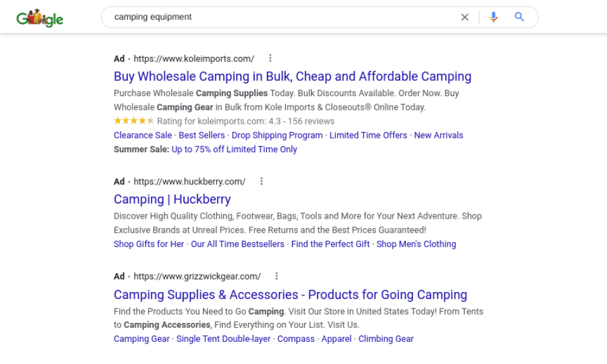
Task: Click the Clearance Sale sitelink
Action: tap(142, 135)
